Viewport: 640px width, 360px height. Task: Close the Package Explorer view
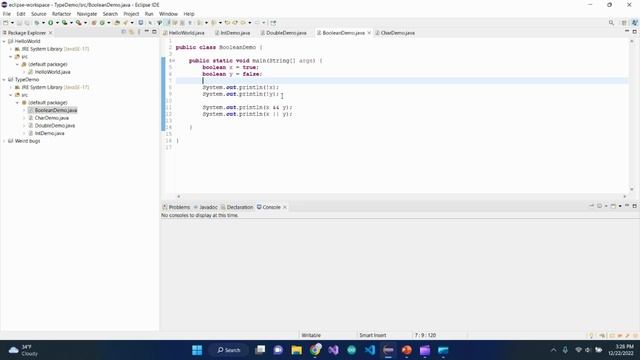click(51, 33)
